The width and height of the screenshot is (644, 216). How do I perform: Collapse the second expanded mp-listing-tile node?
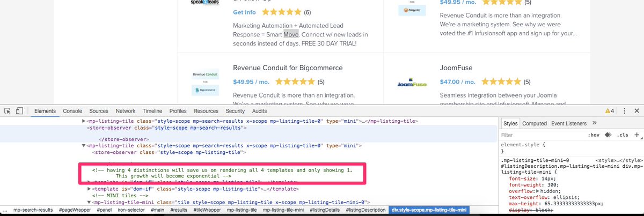click(83, 145)
